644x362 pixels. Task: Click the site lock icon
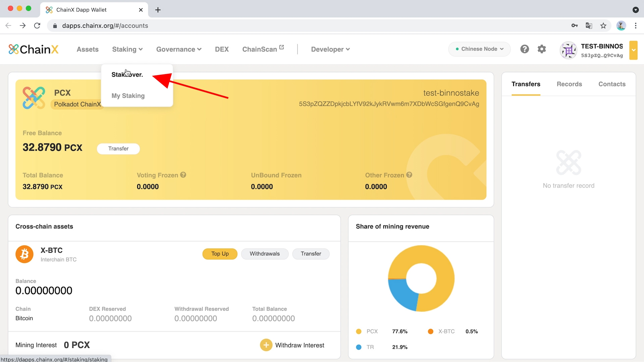click(x=55, y=26)
